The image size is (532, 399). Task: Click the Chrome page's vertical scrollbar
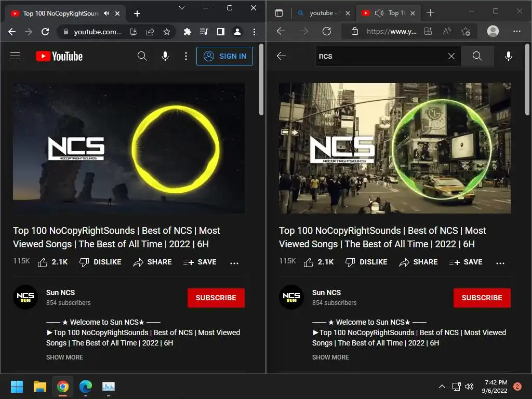(x=261, y=79)
